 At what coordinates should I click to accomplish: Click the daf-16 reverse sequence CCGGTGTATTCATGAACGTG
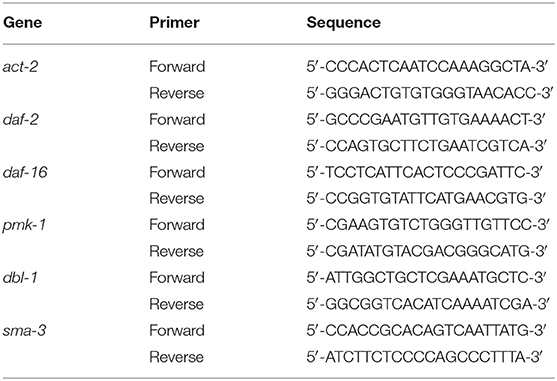tap(426, 198)
